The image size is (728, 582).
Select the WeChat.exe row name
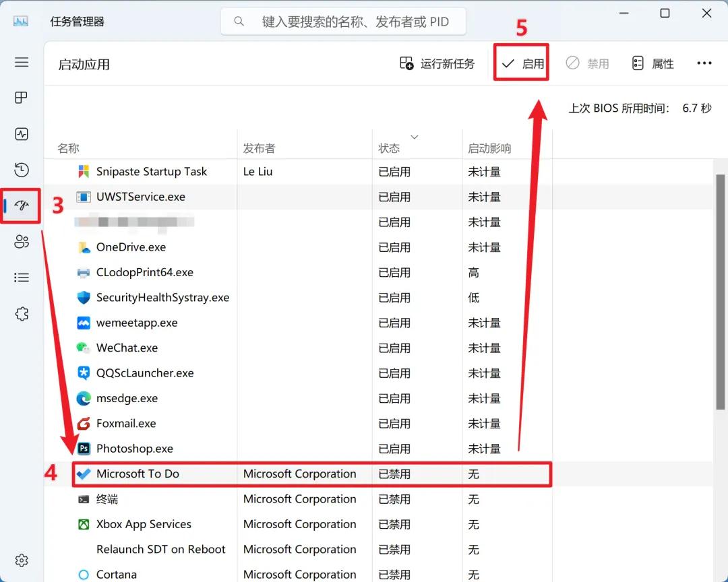[x=127, y=348]
